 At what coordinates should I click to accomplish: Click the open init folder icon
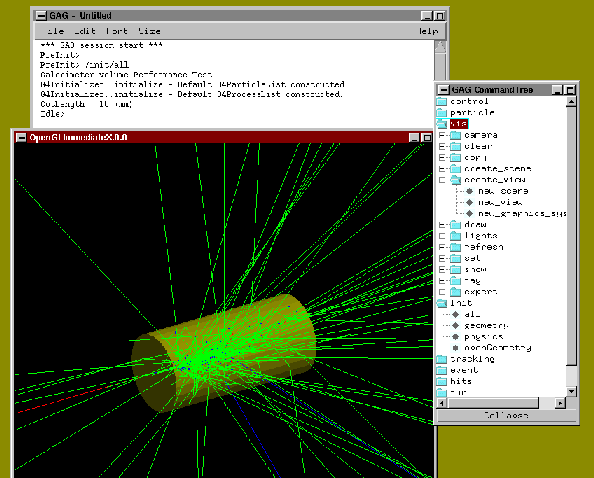tap(442, 303)
